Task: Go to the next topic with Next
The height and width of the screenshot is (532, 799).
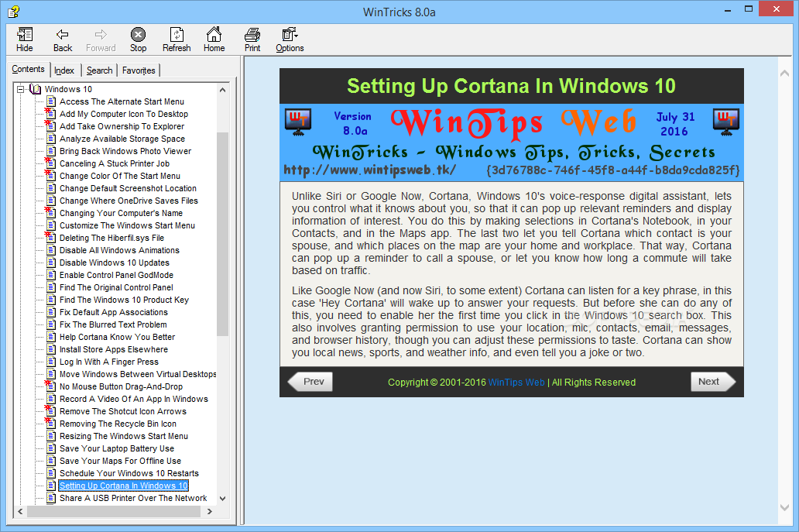Action: click(x=713, y=382)
